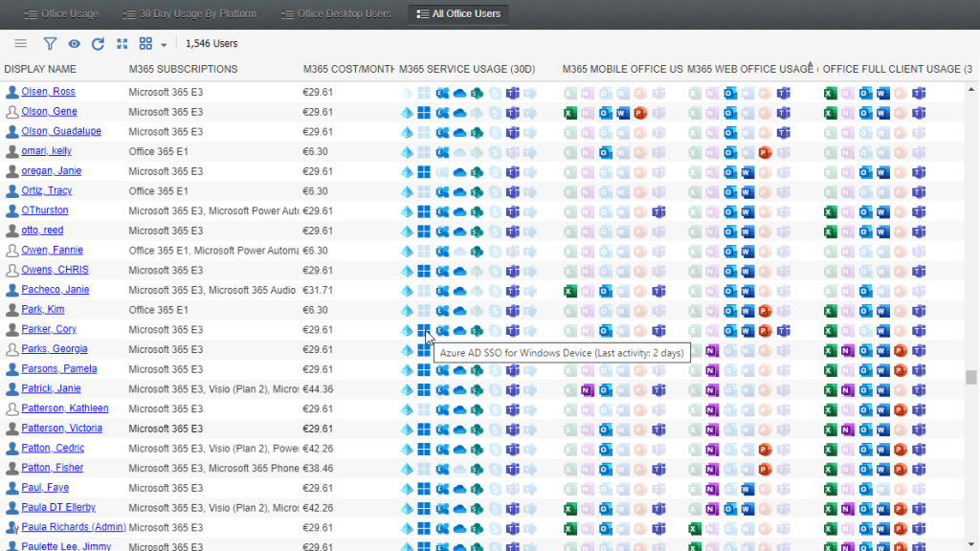The image size is (980, 551).
Task: Click the scrollbar up arrow
Action: [970, 90]
